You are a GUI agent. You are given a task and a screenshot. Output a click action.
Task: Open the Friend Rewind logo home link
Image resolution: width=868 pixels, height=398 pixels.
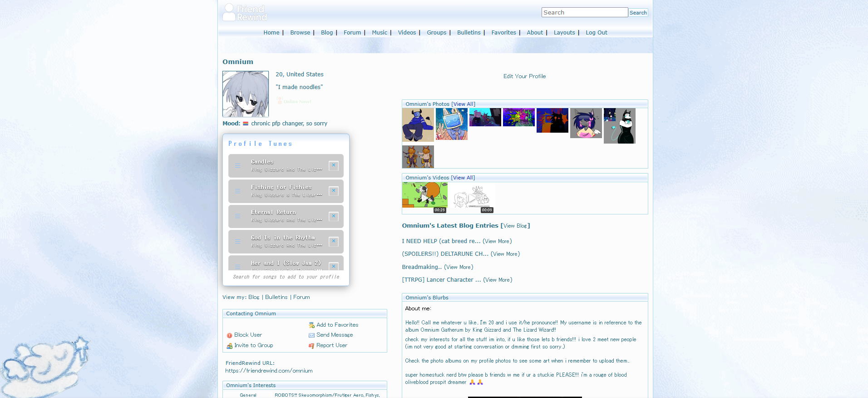[x=245, y=12]
